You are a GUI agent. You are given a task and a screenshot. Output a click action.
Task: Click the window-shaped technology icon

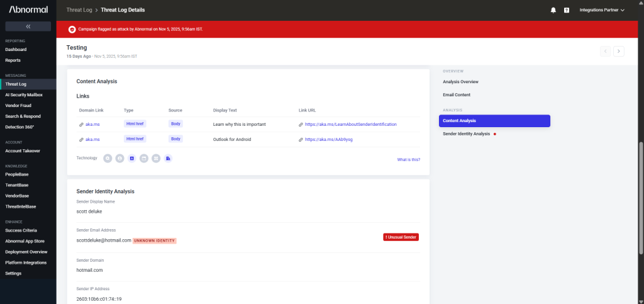144,158
